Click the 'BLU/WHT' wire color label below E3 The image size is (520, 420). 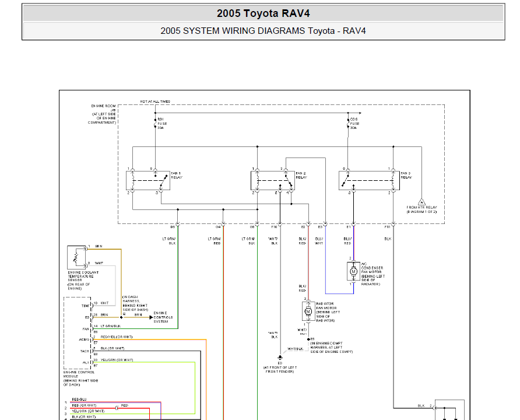(x=319, y=241)
